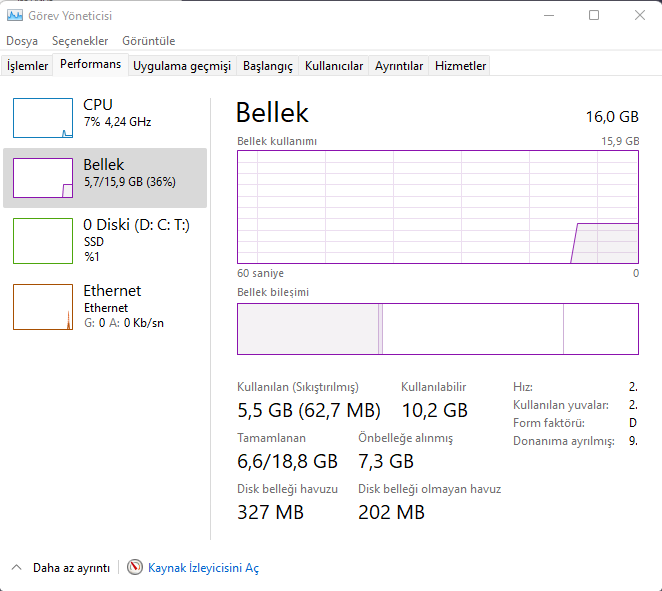Switch to the İşlemler tab
The image size is (662, 591).
pos(27,66)
